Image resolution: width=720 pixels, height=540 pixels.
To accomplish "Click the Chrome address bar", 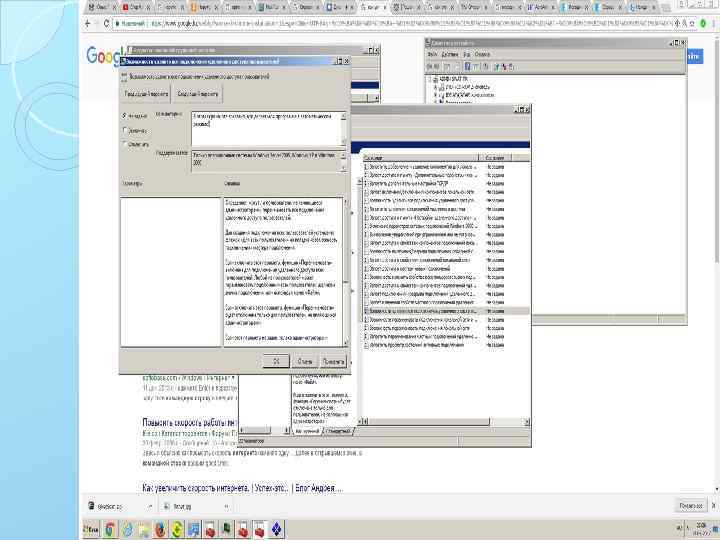I will pos(395,23).
